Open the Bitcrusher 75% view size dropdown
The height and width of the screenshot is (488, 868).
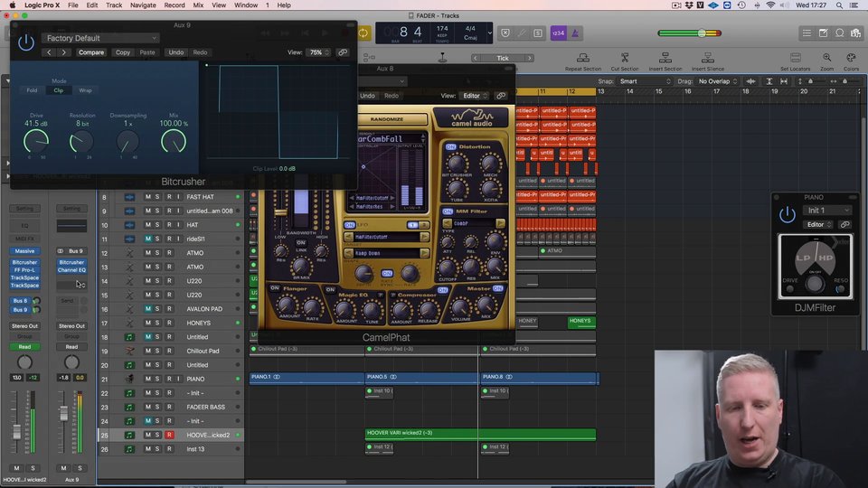point(319,52)
